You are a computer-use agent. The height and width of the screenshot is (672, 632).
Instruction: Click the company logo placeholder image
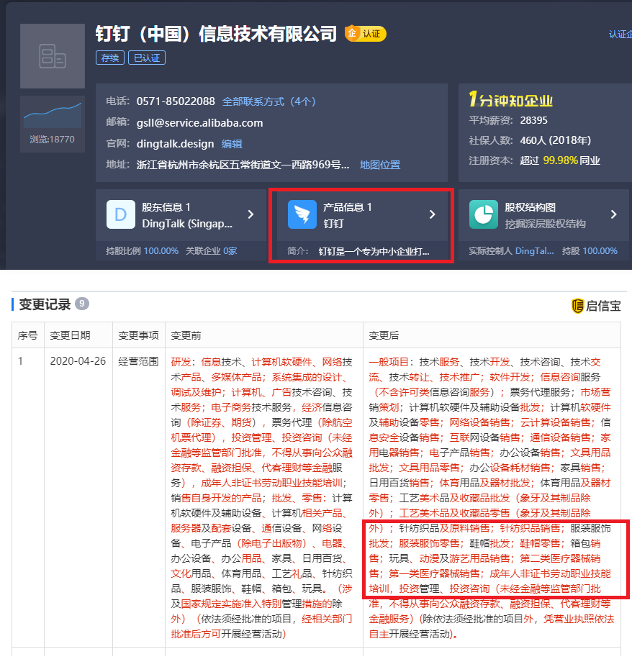[x=53, y=56]
